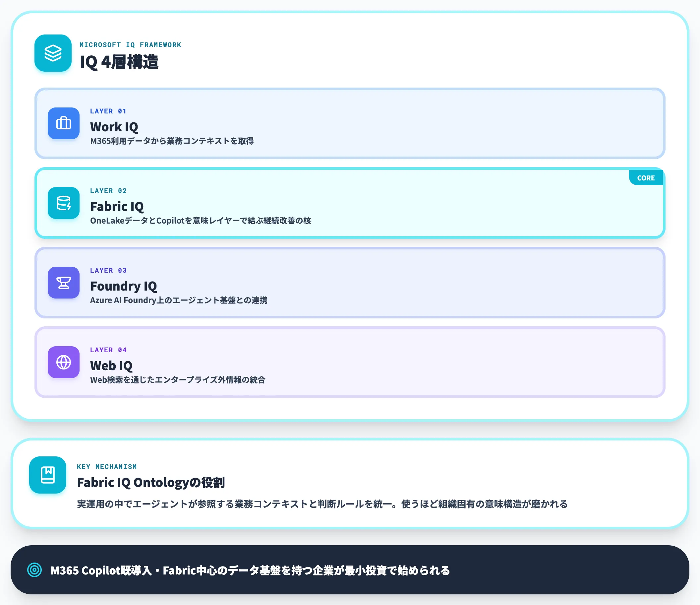Click the LAYER 04 label
This screenshot has width=700, height=605.
tap(108, 350)
